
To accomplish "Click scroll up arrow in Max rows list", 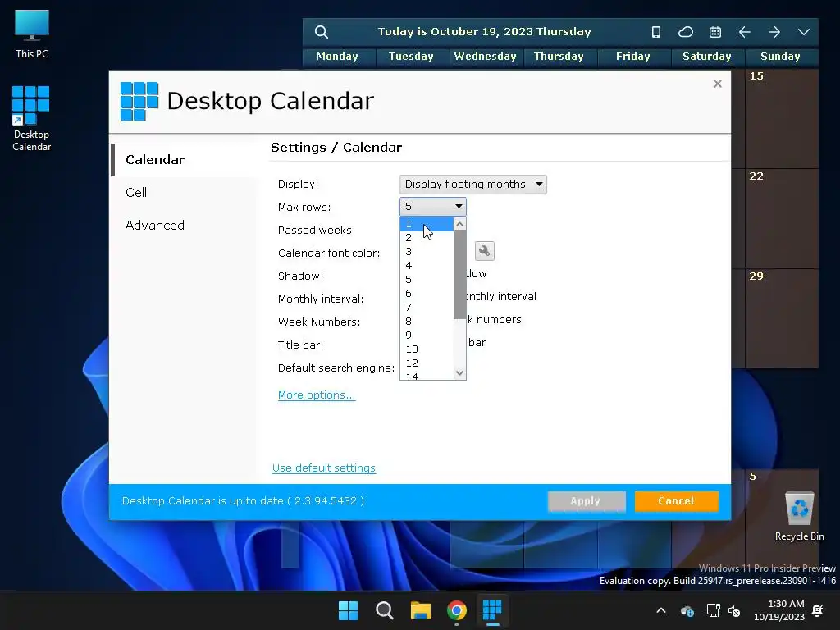I will click(x=459, y=224).
